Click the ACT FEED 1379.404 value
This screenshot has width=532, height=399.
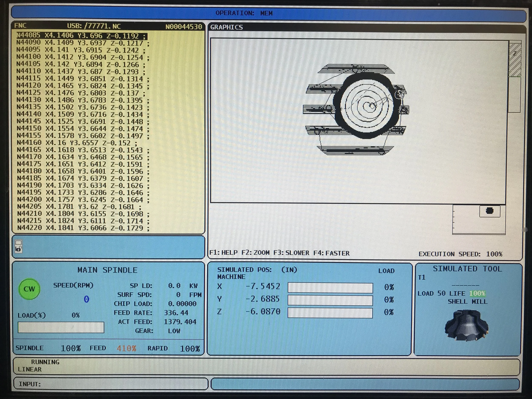[x=180, y=322]
